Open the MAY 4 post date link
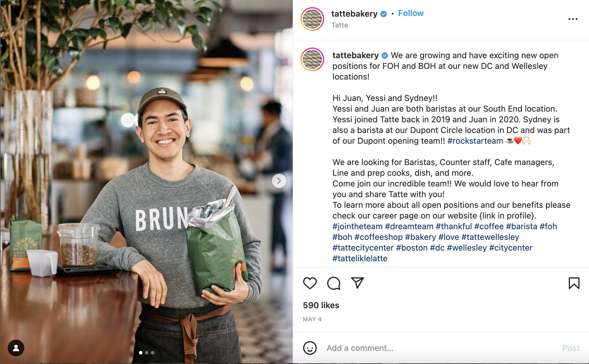 [x=312, y=319]
